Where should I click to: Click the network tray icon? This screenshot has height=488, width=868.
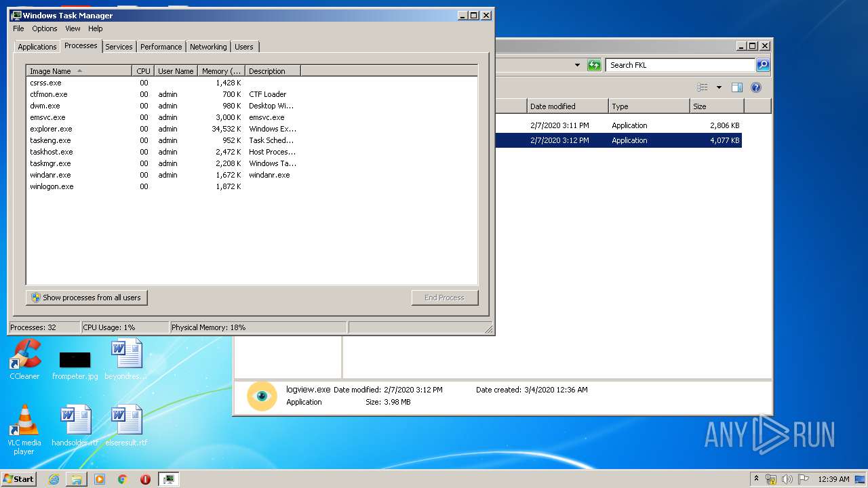click(771, 479)
